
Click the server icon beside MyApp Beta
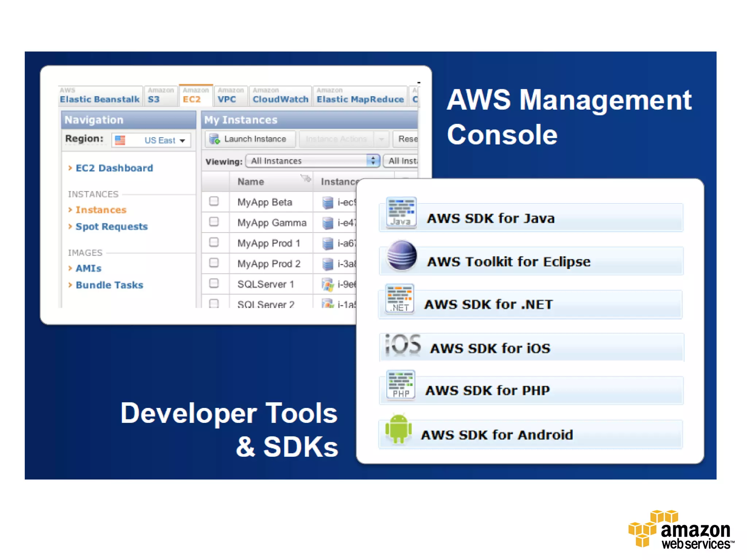328,202
